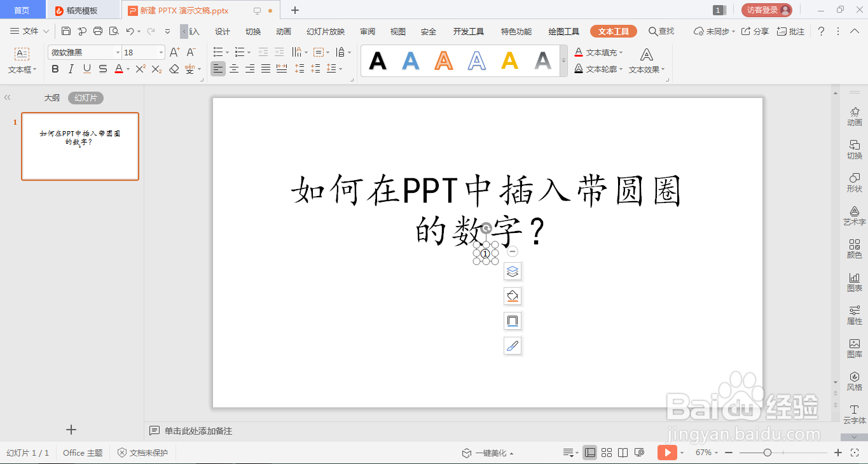Open the 幻灯片放映 ribbon tab
The width and height of the screenshot is (868, 464).
coord(324,31)
